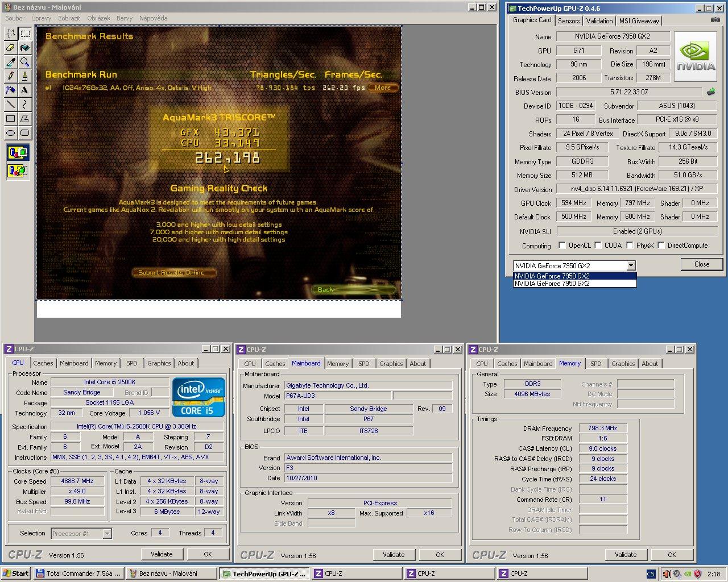This screenshot has width=728, height=582.
Task: Select the Text tool in Paint
Action: point(25,90)
